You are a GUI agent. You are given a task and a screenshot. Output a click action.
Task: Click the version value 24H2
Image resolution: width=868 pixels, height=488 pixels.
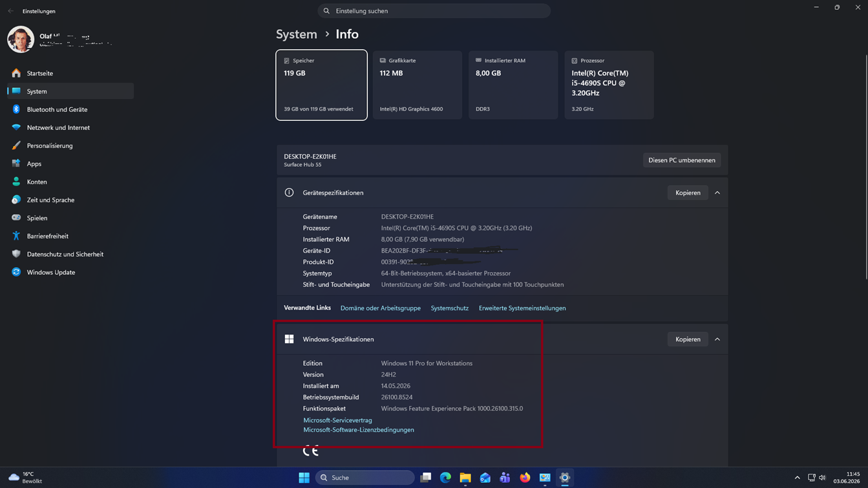388,375
